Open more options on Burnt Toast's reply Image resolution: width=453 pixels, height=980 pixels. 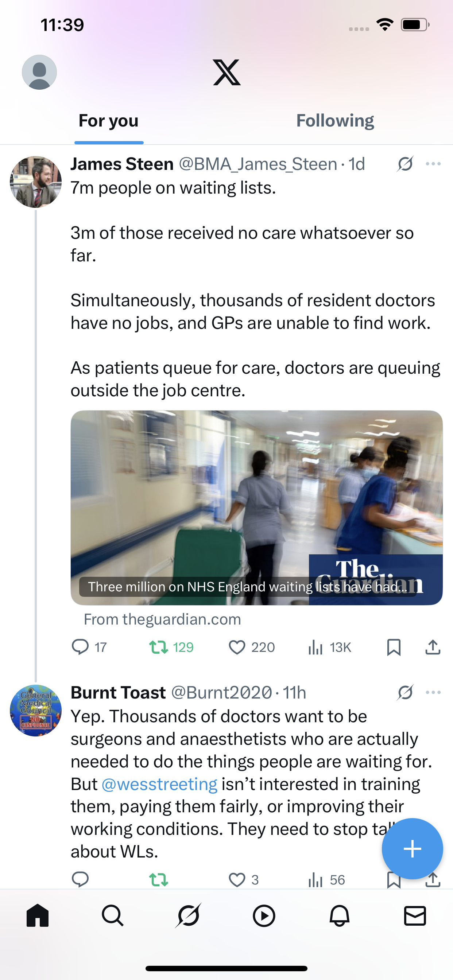point(433,692)
